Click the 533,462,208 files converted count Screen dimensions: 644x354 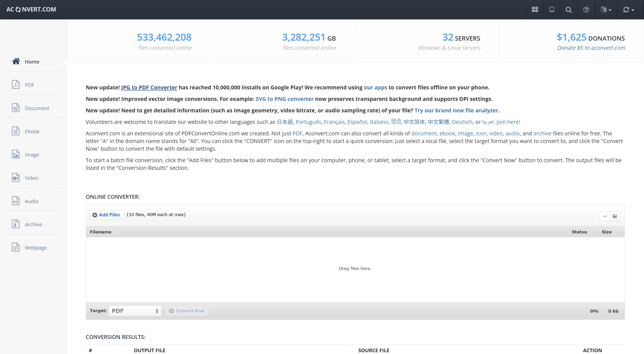[x=164, y=38]
